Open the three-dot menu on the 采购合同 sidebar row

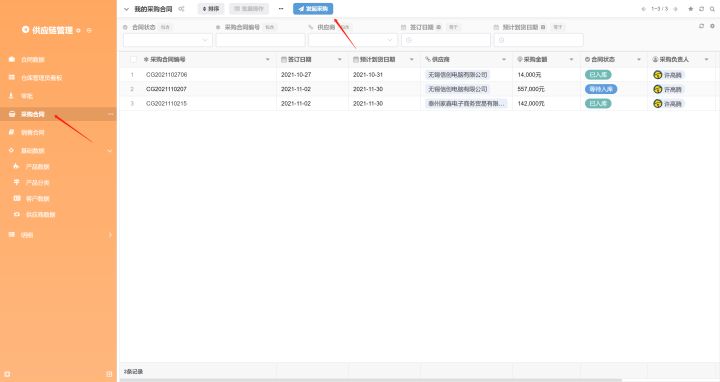tap(110, 114)
